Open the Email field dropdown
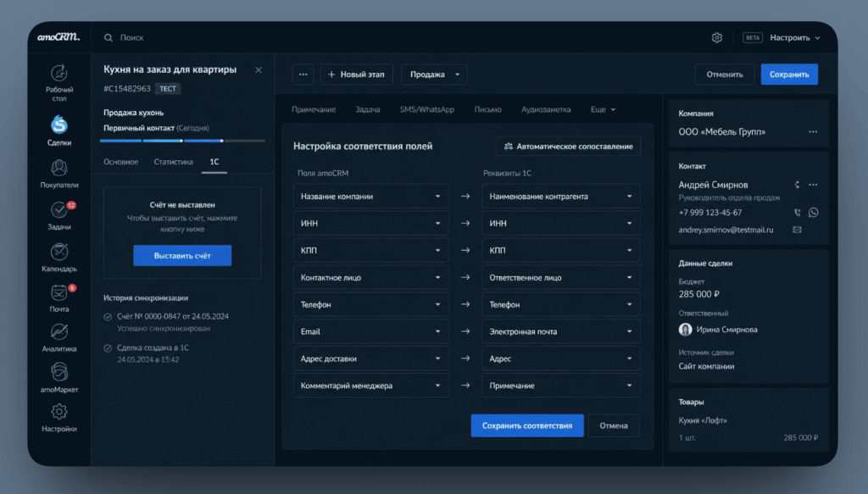The image size is (868, 494). coord(370,331)
